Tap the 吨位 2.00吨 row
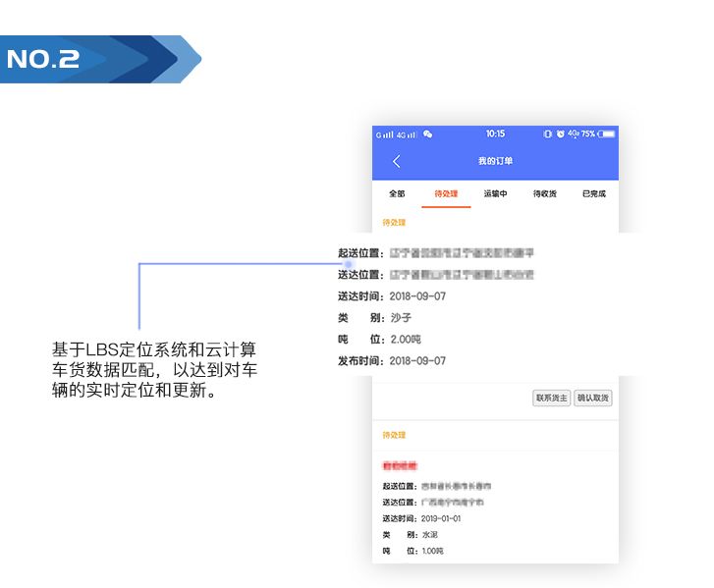The height and width of the screenshot is (588, 714). tap(379, 339)
